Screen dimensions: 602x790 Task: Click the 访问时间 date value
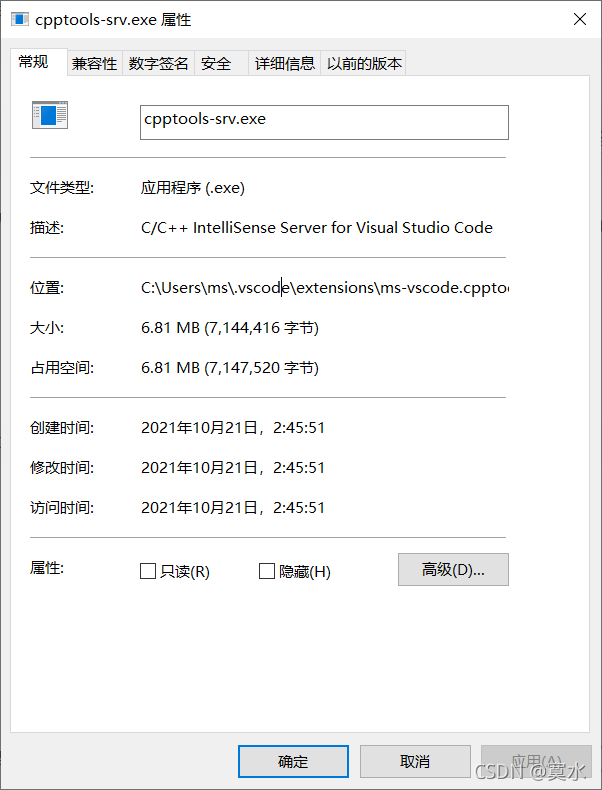coord(233,507)
